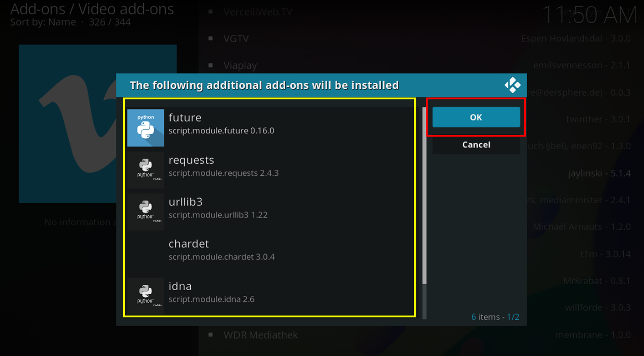The height and width of the screenshot is (356, 644).
Task: Click script.module.urllib3 1.22 version text
Action: tap(218, 215)
